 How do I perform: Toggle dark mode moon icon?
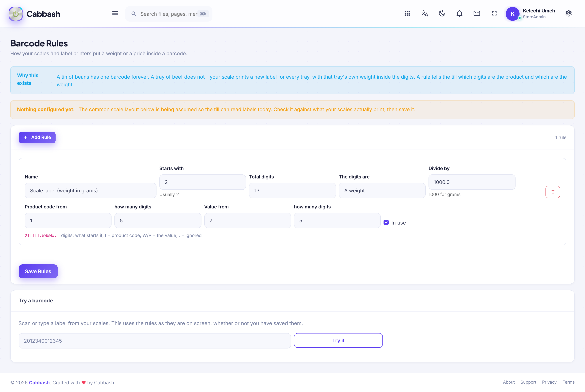click(x=442, y=14)
